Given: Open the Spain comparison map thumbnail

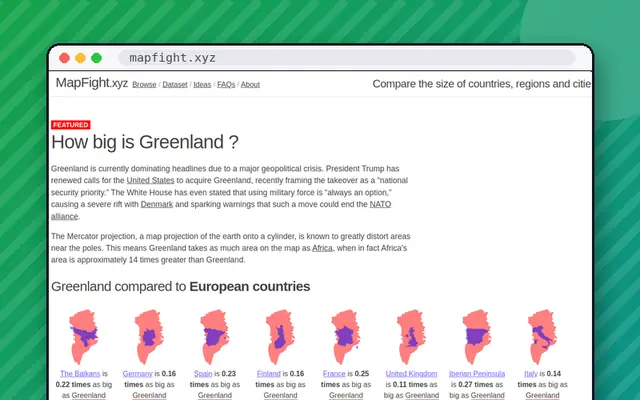Looking at the screenshot, I should pos(215,337).
